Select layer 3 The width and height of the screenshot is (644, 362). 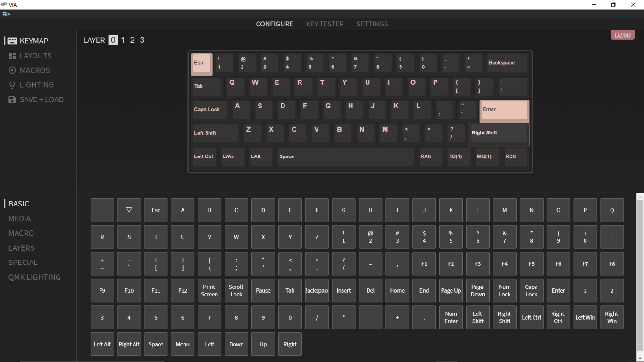142,40
